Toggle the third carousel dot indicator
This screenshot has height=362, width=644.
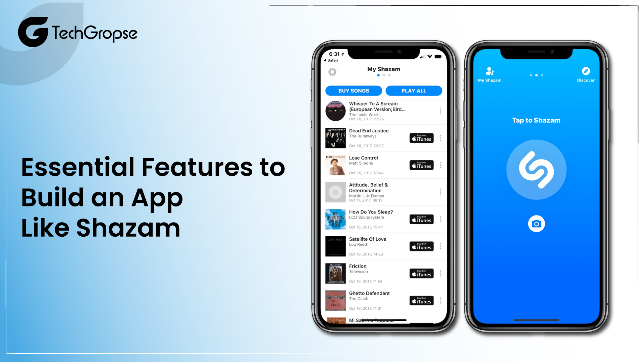[x=389, y=75]
